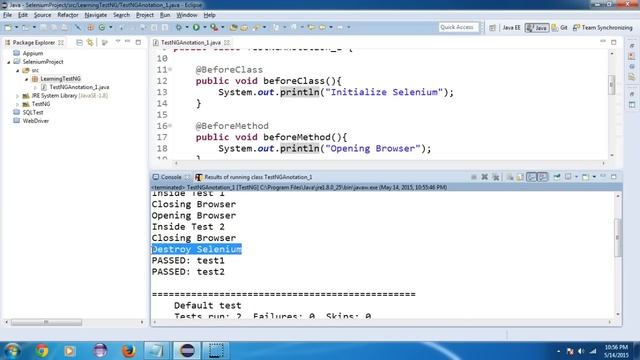Image resolution: width=640 pixels, height=360 pixels.
Task: Switch to the Java perspective button
Action: point(537,28)
